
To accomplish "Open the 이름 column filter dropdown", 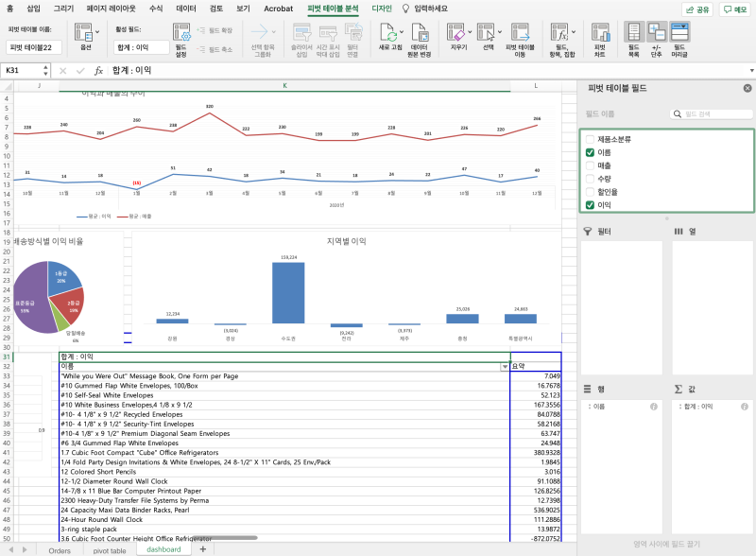I will (505, 367).
